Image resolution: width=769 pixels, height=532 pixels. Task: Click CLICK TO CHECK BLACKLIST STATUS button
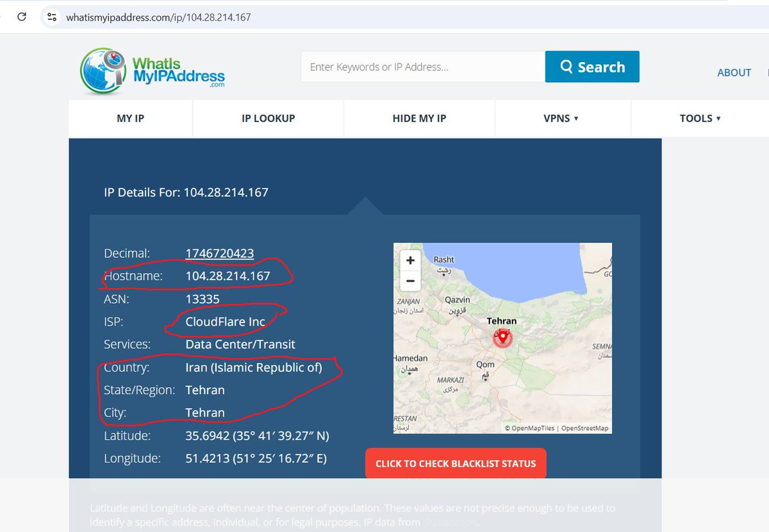(456, 463)
